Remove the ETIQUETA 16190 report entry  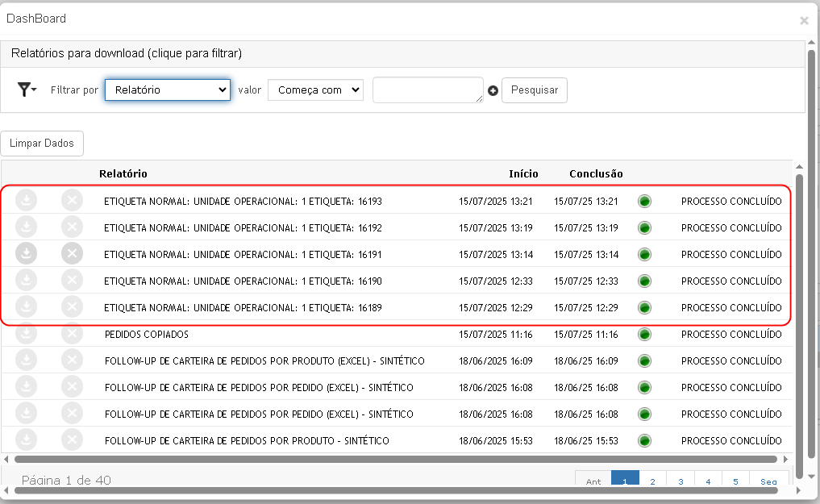click(73, 281)
